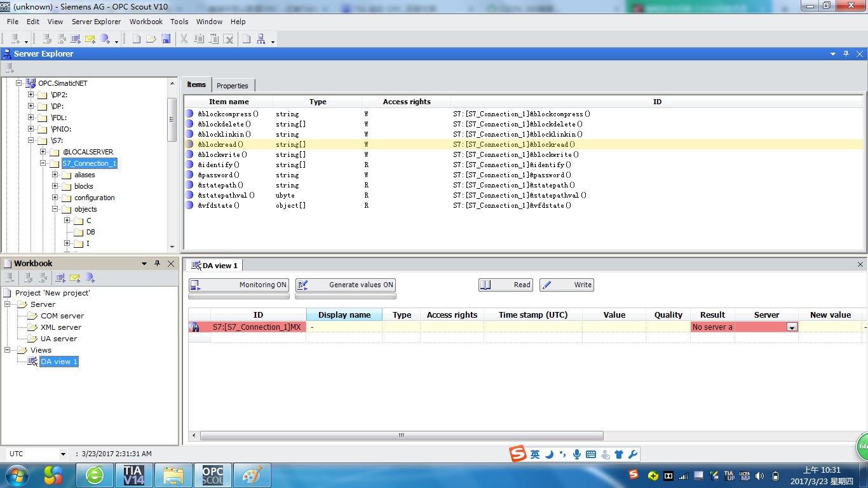
Task: Open the File menu
Action: pos(13,22)
